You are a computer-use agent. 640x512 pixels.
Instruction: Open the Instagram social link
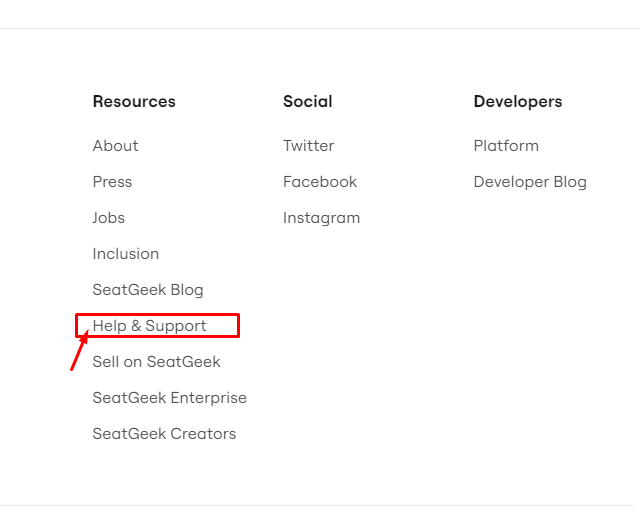(322, 218)
